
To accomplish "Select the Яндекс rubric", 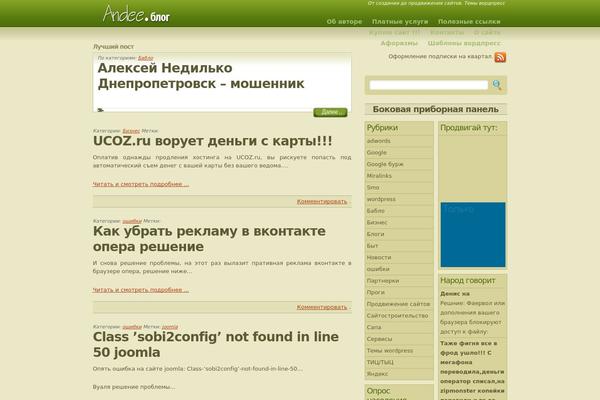I will click(x=377, y=374).
